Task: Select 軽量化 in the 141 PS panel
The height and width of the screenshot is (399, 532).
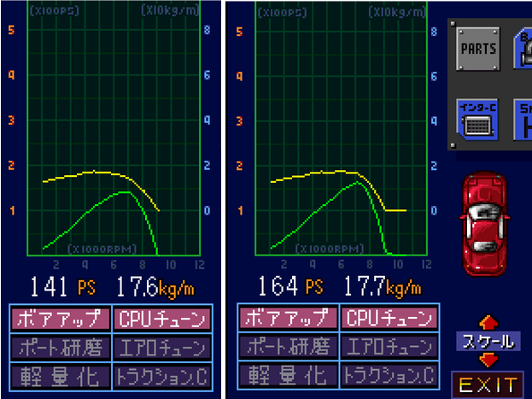Action: 61,375
